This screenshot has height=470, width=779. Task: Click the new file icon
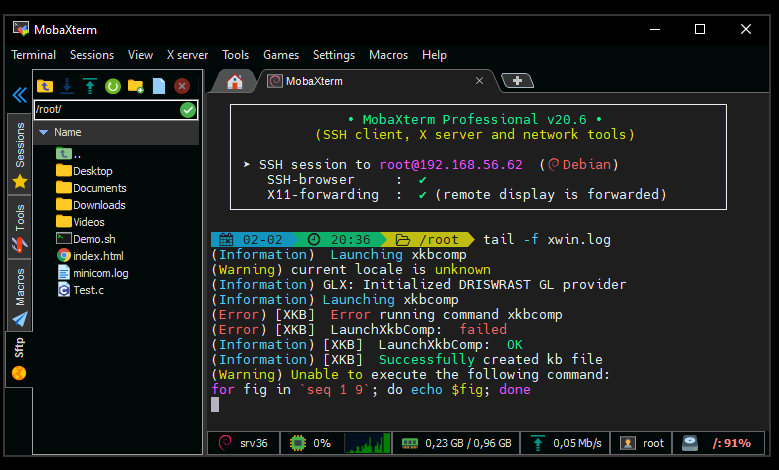(159, 86)
